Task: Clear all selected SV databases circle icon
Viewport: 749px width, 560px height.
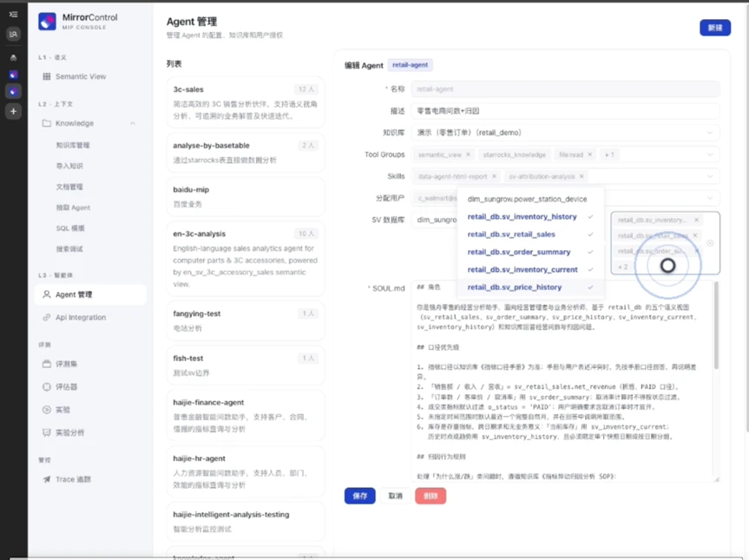Action: click(710, 243)
